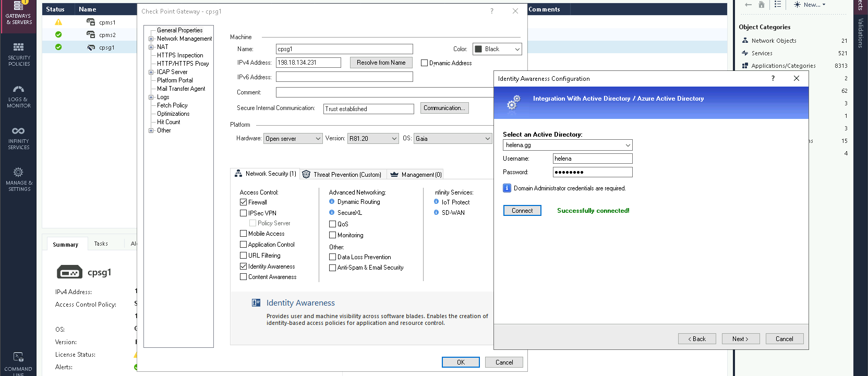Viewport: 868px width, 376px height.
Task: Expand the Network Management tree node
Action: (x=151, y=39)
